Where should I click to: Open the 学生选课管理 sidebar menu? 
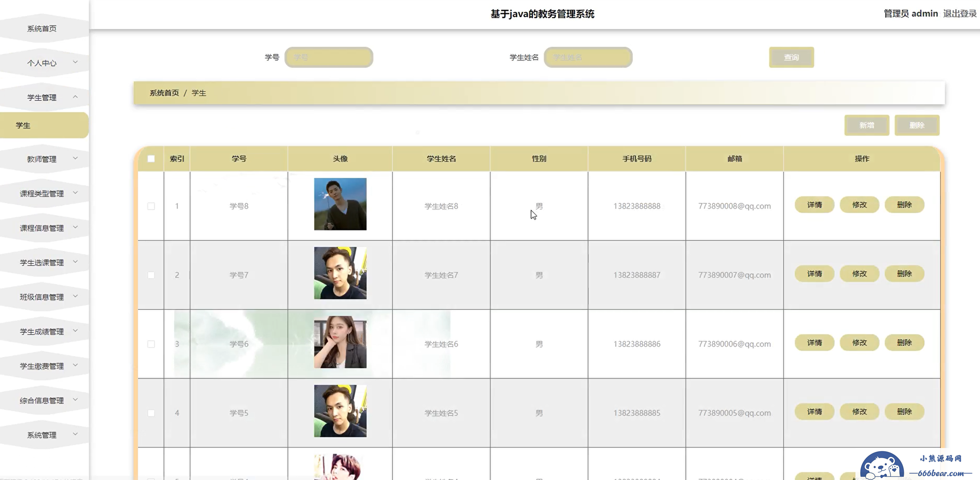coord(42,263)
